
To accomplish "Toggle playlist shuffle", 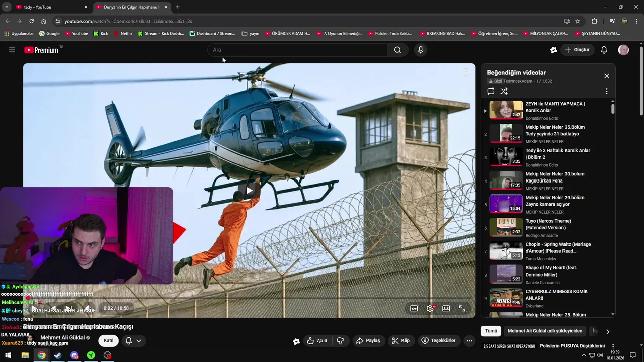I will pos(504,91).
